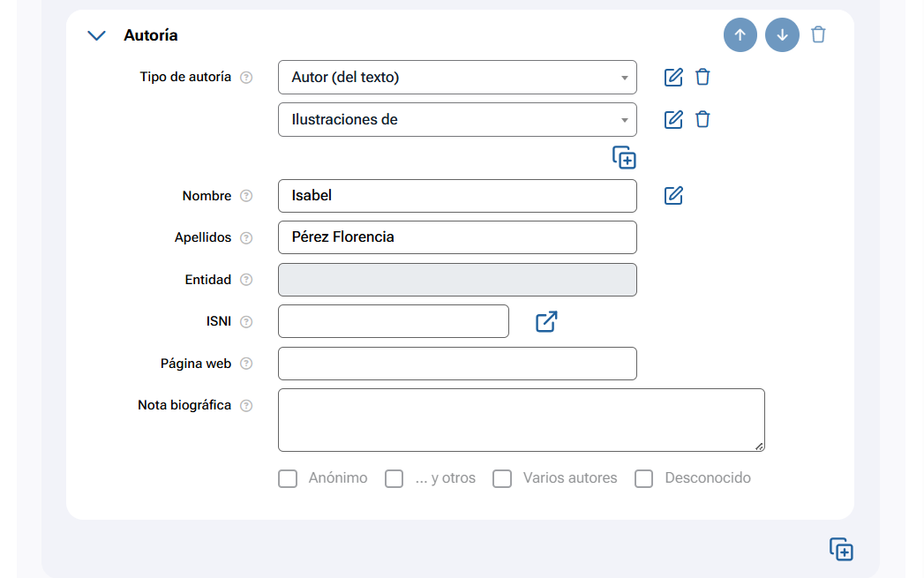
Task: Delete the 'Autor (del texto)' authorship row
Action: click(702, 77)
